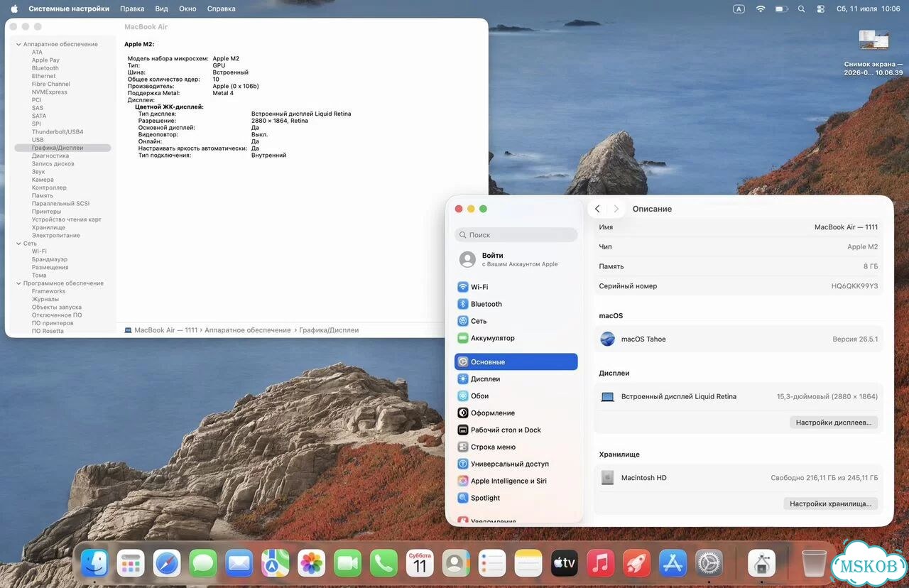This screenshot has height=588, width=909.
Task: Open Обои settings
Action: (x=516, y=396)
